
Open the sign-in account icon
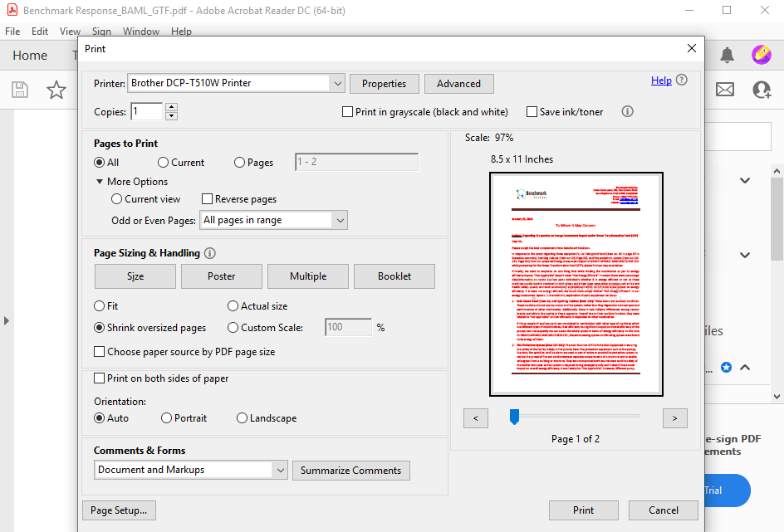pyautogui.click(x=762, y=89)
